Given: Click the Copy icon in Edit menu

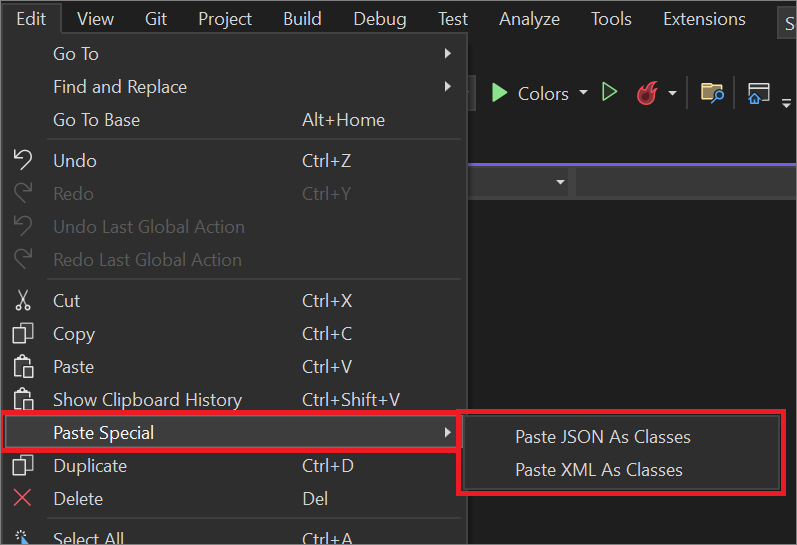Looking at the screenshot, I should tap(23, 334).
